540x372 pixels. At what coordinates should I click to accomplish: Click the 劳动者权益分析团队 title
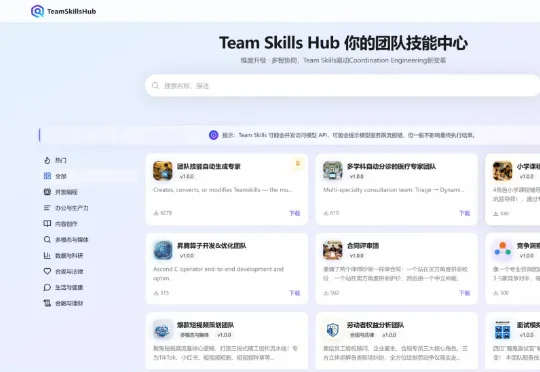coord(375,325)
